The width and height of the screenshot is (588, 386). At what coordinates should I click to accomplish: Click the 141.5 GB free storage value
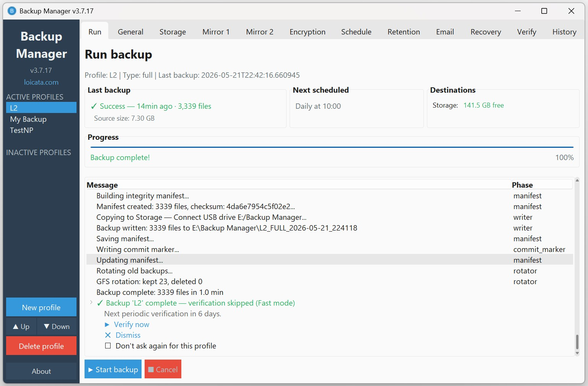click(x=484, y=105)
